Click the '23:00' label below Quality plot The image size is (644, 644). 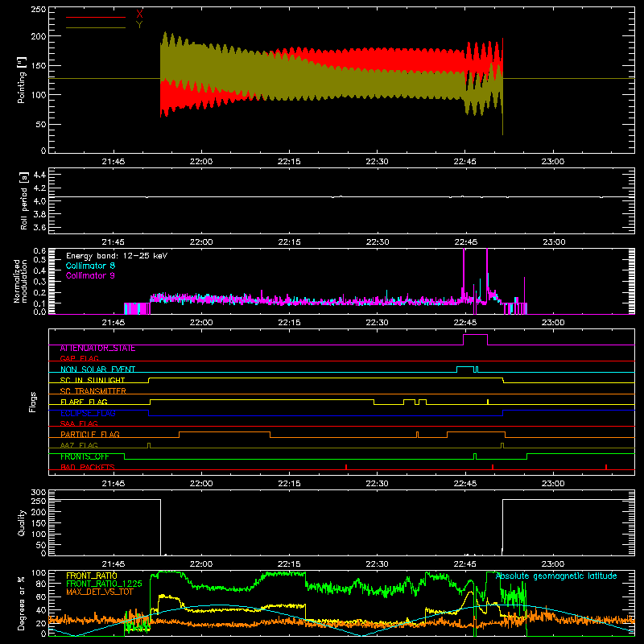click(553, 564)
